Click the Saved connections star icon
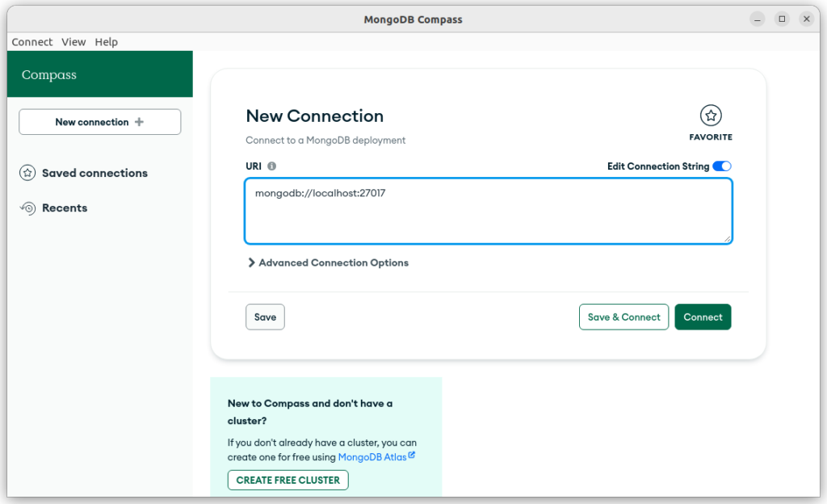Image resolution: width=827 pixels, height=504 pixels. click(27, 173)
